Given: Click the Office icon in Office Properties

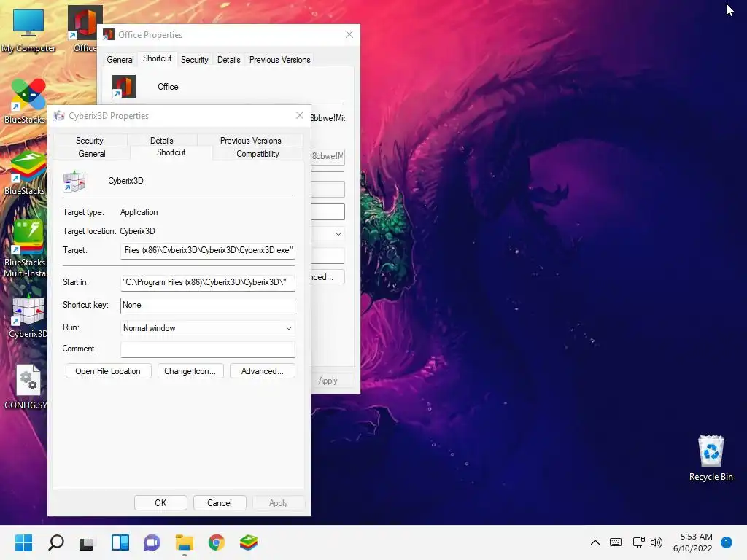Looking at the screenshot, I should click(124, 87).
